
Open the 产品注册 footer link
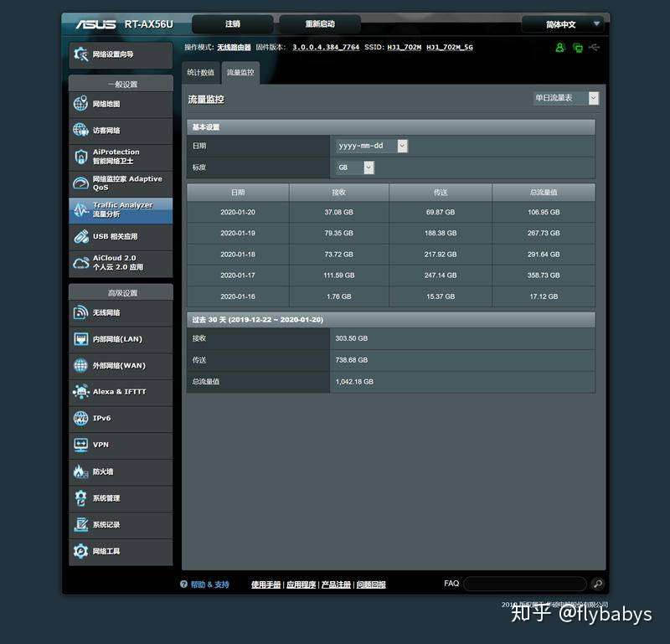coord(336,585)
